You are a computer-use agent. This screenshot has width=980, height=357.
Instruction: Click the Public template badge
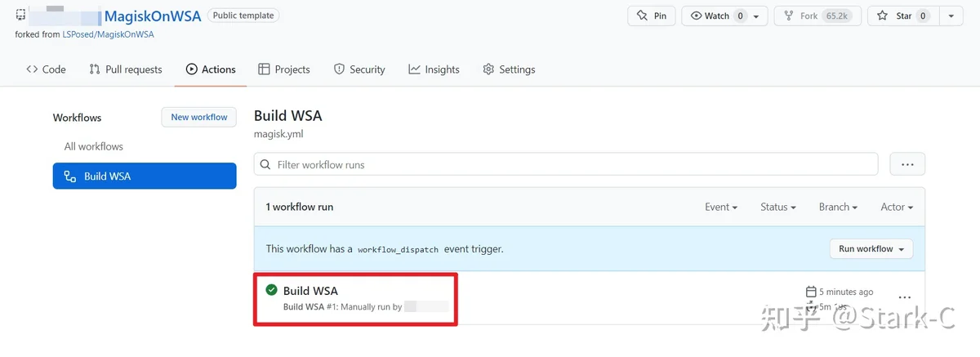coord(243,16)
